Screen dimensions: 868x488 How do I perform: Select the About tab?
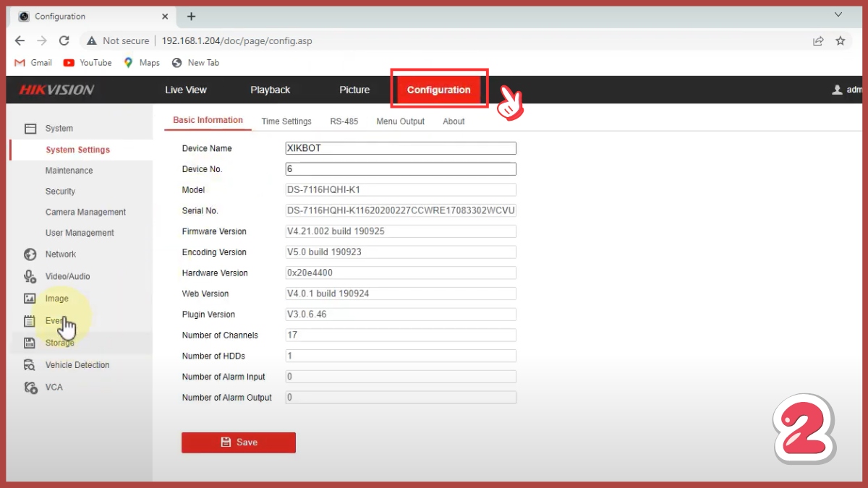coord(454,121)
